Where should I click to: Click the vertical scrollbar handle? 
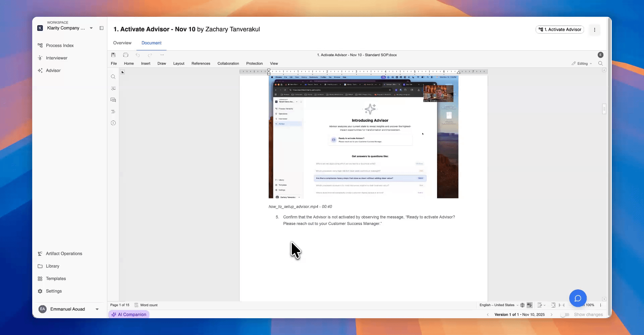604,109
